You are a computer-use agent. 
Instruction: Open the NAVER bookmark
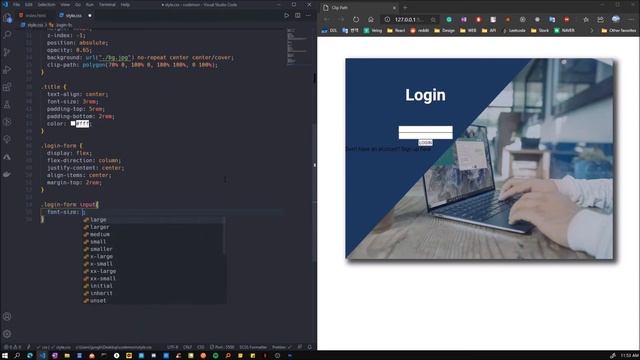[564, 30]
